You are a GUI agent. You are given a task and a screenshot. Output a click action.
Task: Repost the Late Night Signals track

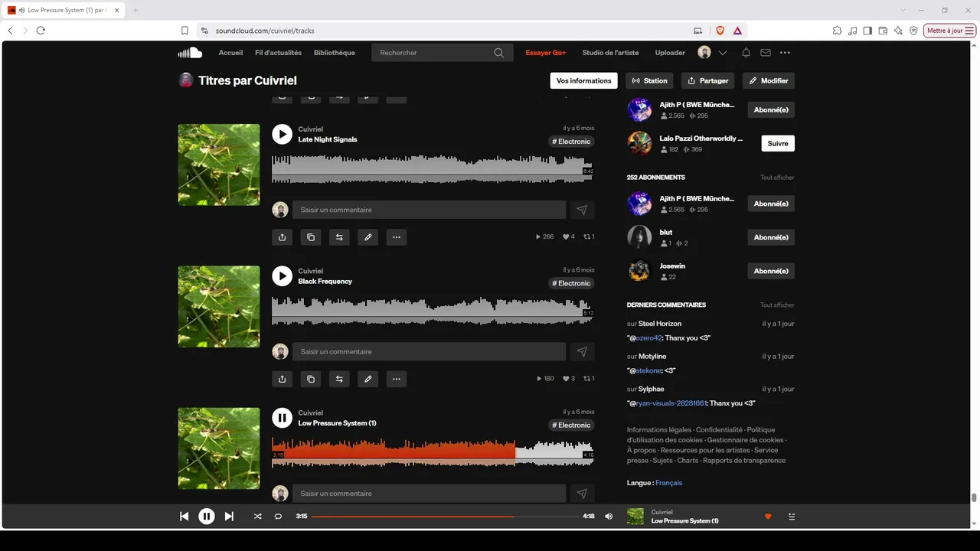click(x=339, y=237)
